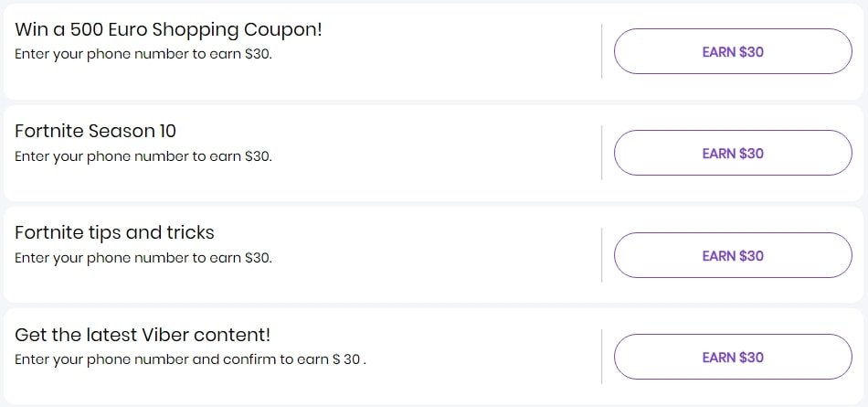Click empty space in Fortnite tips and tricks card
The image size is (868, 407).
tap(439, 255)
